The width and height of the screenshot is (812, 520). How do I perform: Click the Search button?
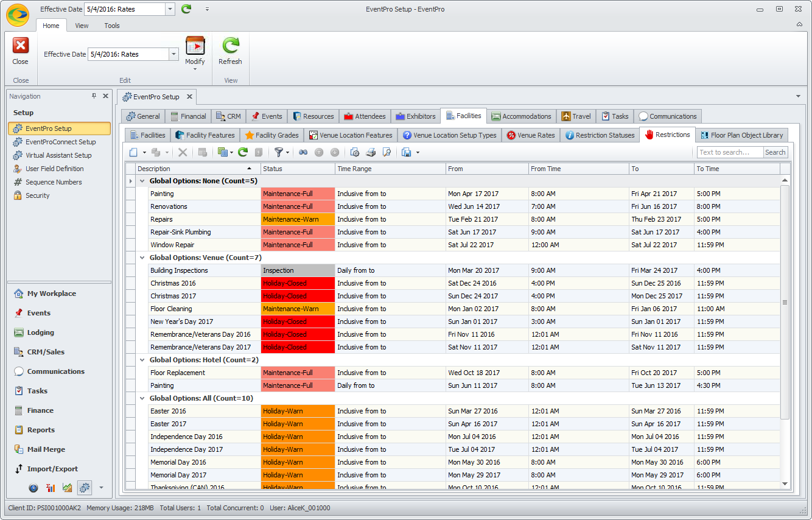(x=775, y=152)
